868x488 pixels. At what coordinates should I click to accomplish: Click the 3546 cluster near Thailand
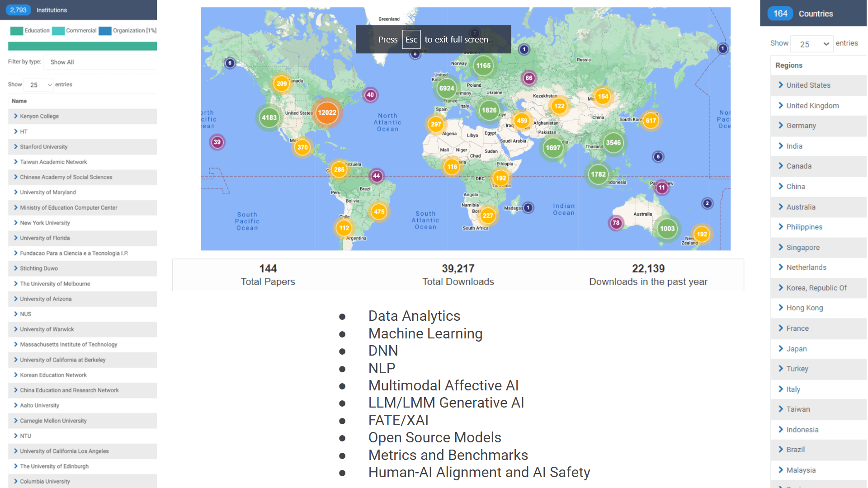[613, 143]
